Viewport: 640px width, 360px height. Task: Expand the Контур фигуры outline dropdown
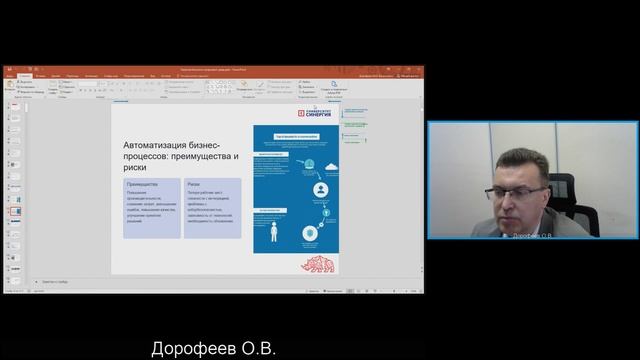[x=279, y=87]
